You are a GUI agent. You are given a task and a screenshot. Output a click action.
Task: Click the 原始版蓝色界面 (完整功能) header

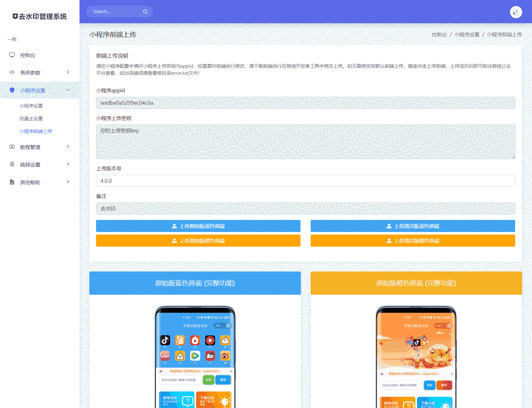click(195, 283)
